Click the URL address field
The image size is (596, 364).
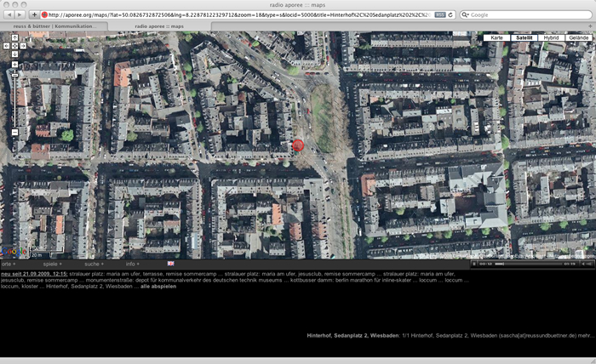point(239,14)
